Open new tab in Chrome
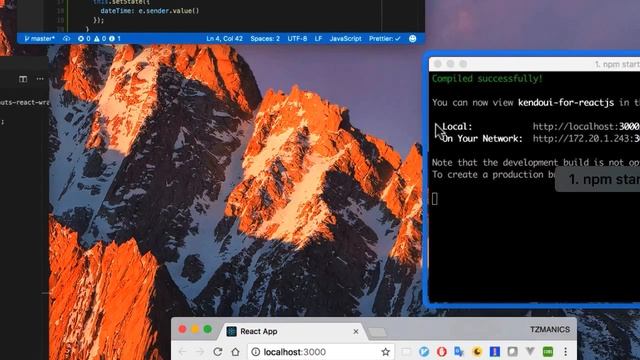640x360 pixels. coord(378,332)
